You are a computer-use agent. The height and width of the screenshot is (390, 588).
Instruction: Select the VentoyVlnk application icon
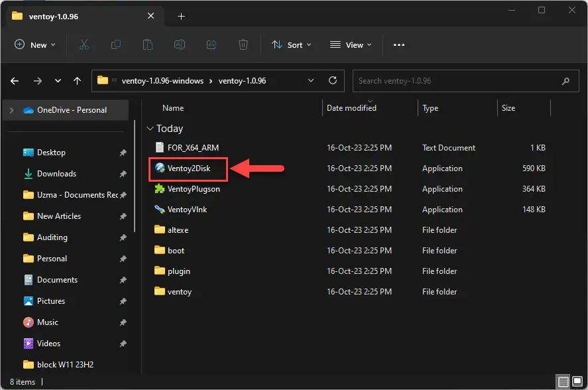(x=160, y=209)
